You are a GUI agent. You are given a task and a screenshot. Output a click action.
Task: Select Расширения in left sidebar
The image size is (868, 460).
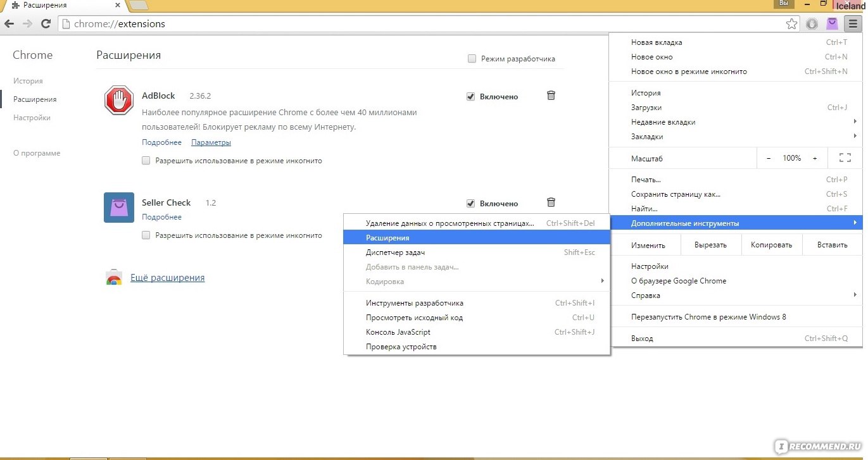(35, 99)
